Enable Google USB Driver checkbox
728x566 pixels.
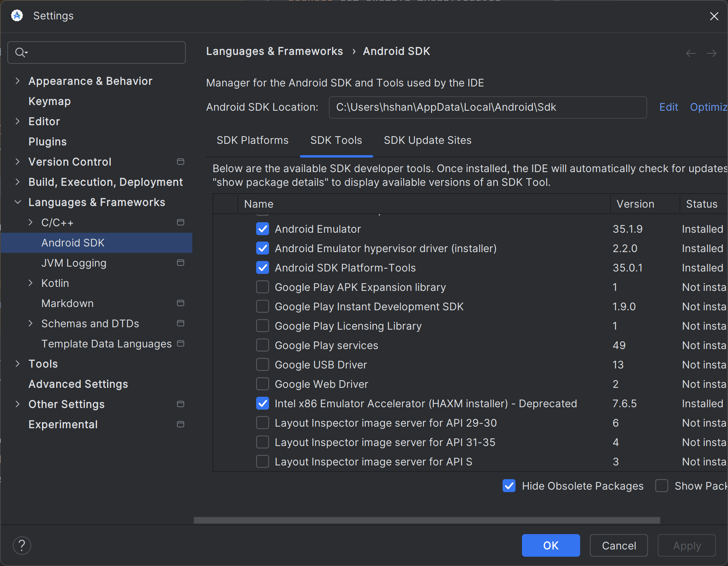pyautogui.click(x=263, y=365)
